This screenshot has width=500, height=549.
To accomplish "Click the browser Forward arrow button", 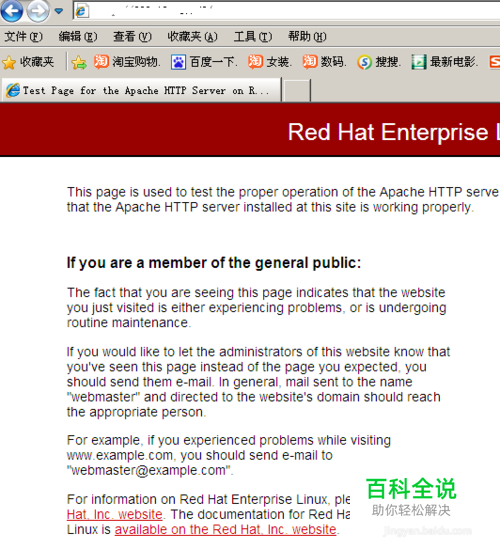I will [x=37, y=11].
